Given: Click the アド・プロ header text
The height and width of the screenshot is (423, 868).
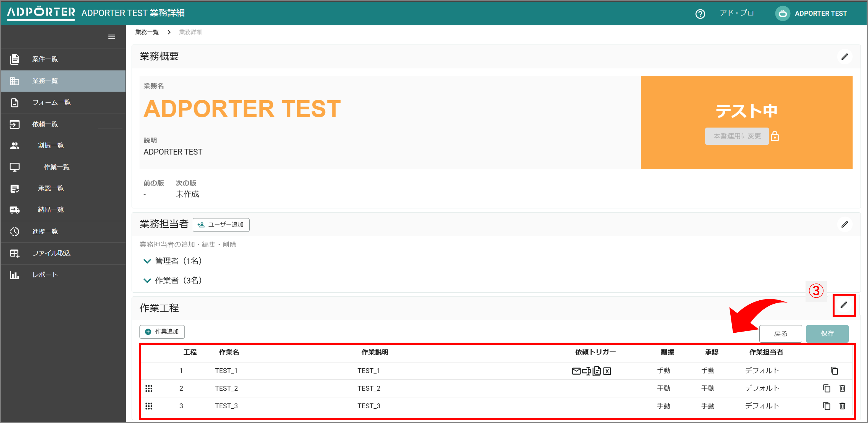Looking at the screenshot, I should tap(737, 13).
